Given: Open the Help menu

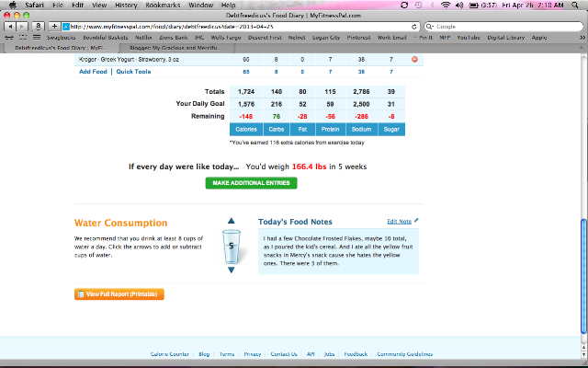Looking at the screenshot, I should point(229,6).
